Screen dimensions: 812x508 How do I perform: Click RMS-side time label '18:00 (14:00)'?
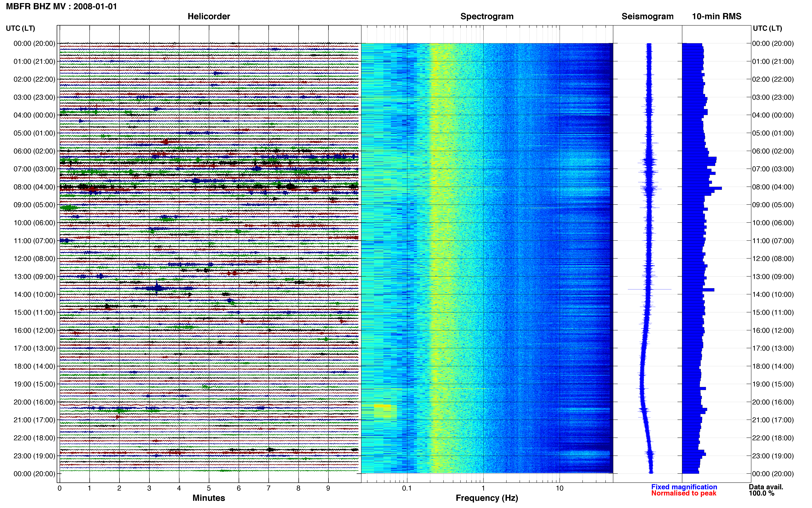tap(773, 366)
